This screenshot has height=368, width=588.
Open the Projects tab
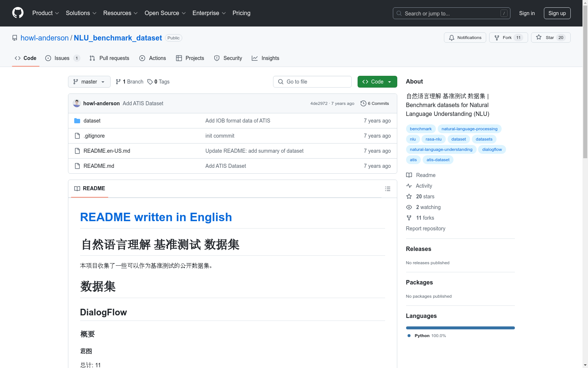[190, 58]
